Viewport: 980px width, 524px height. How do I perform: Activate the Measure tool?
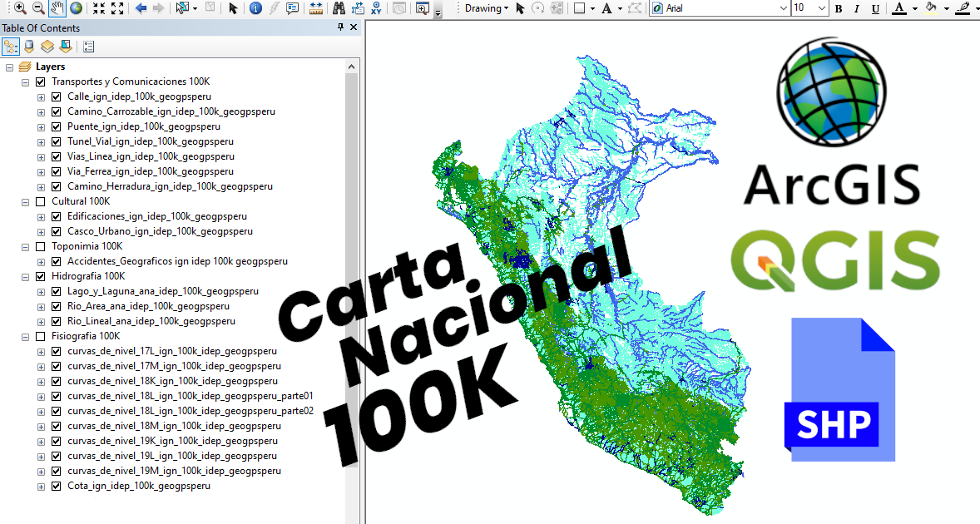(x=314, y=9)
